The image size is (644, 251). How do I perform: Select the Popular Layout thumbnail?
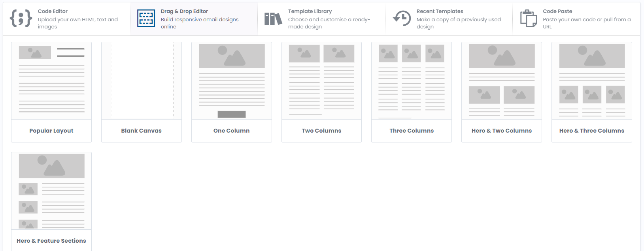[x=51, y=81]
